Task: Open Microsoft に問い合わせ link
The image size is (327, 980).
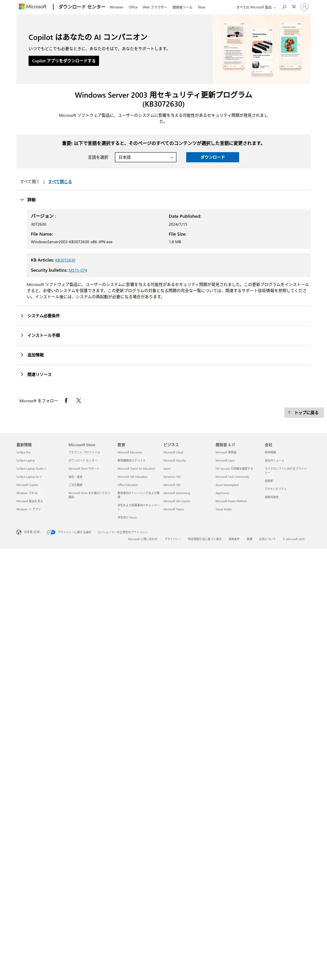Action: 143,539
